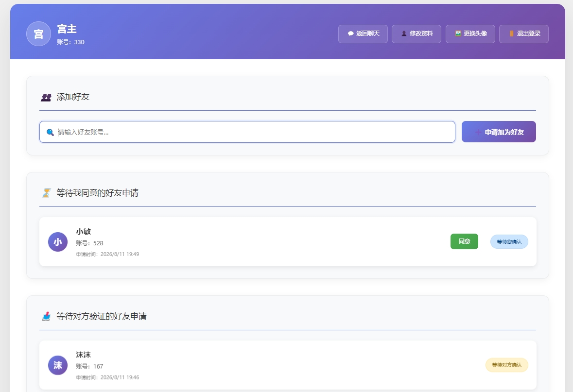Click the heading 等待我同意的好友申请
This screenshot has width=573, height=392.
(x=98, y=193)
